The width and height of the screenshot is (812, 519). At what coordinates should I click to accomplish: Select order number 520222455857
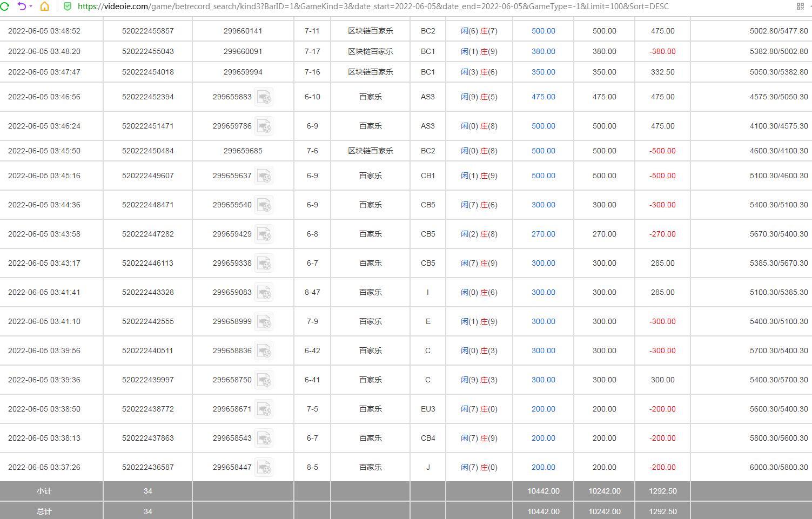coord(148,31)
